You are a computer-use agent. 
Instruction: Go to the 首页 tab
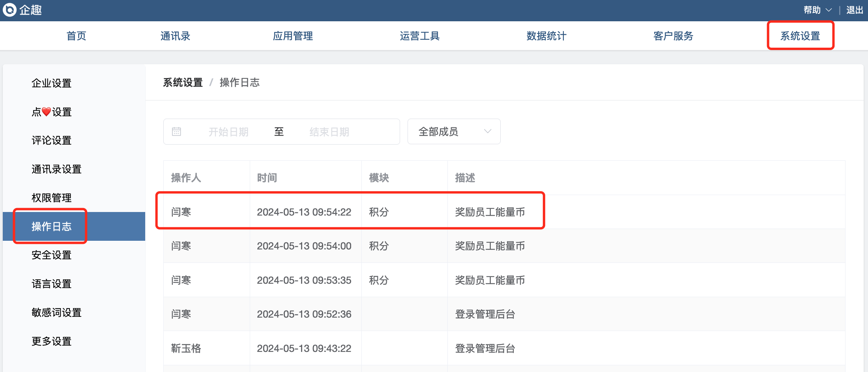pyautogui.click(x=76, y=36)
